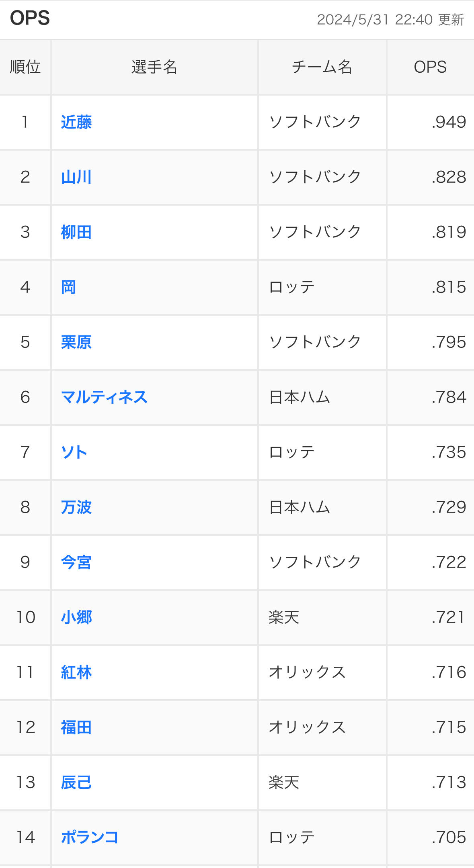Open player link 近藤
Viewport: 474px width, 868px height.
[76, 122]
